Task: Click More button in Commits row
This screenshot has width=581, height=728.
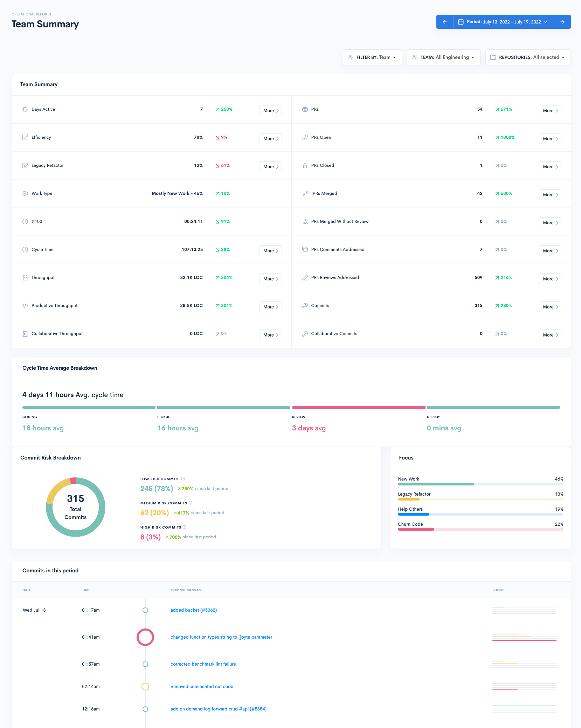Action: [550, 307]
